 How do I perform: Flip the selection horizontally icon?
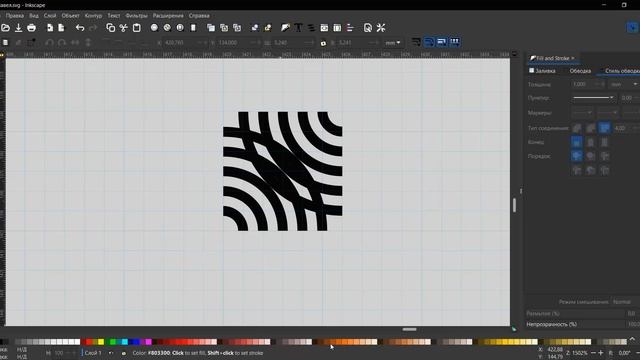click(75, 42)
